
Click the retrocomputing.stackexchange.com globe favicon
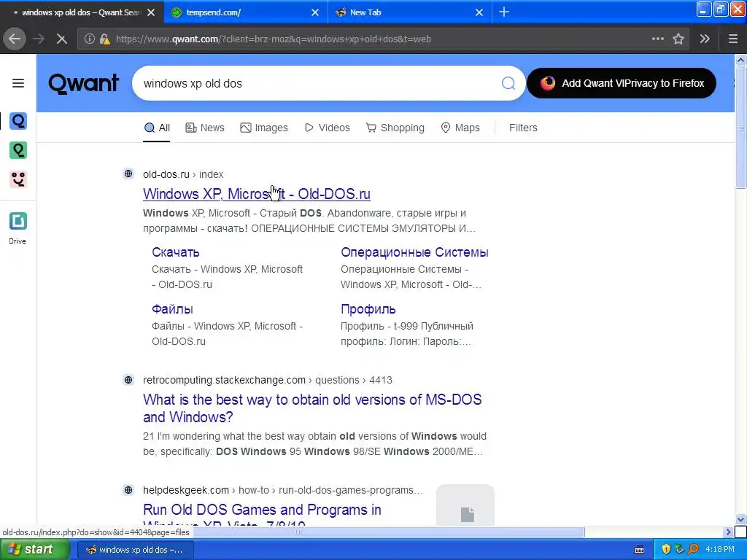click(128, 379)
